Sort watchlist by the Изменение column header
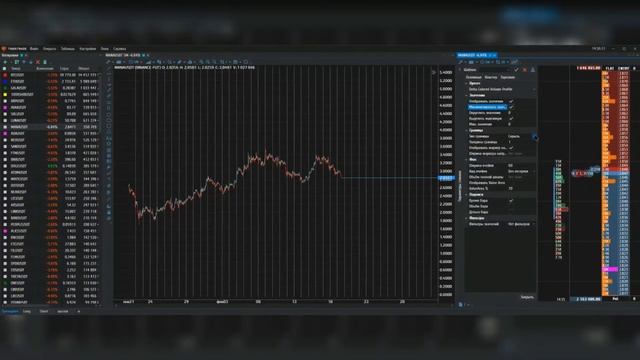Screen dimensions: 640x360 (44, 69)
